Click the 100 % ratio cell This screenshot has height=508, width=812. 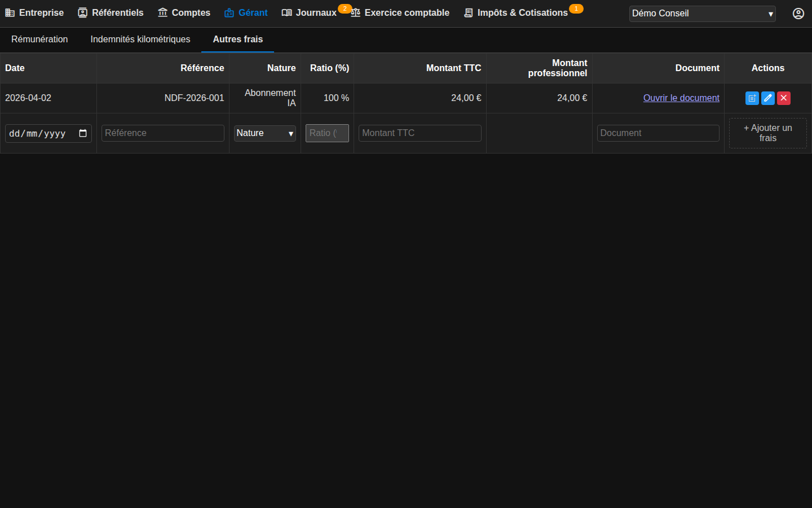point(327,98)
